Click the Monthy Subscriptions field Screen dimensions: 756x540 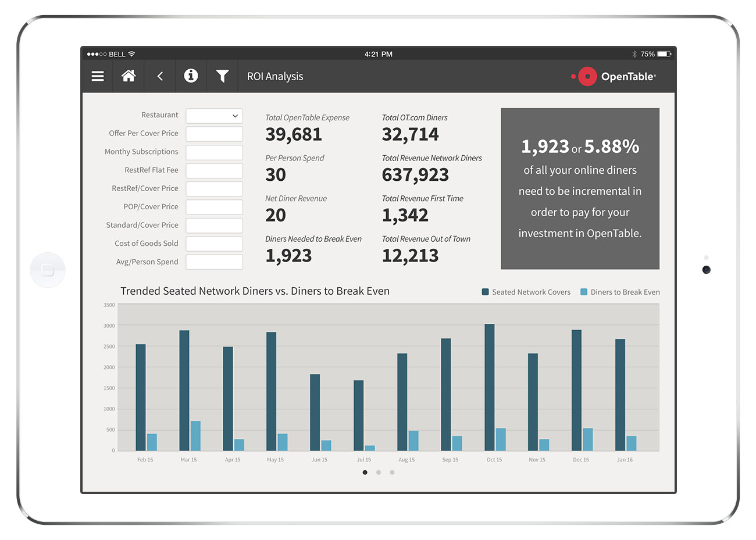click(x=214, y=152)
